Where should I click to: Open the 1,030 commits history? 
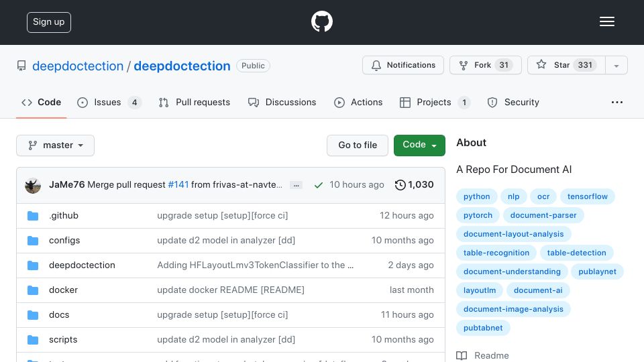click(414, 185)
